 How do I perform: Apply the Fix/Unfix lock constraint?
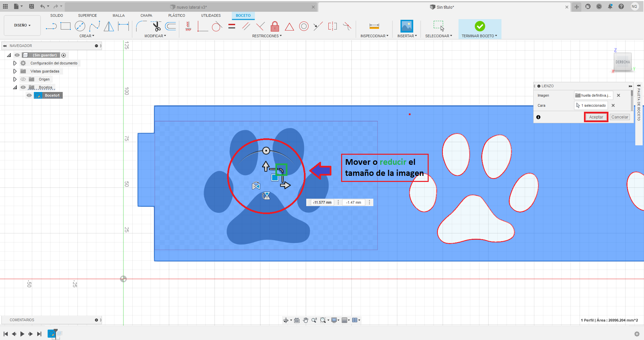pos(275,26)
